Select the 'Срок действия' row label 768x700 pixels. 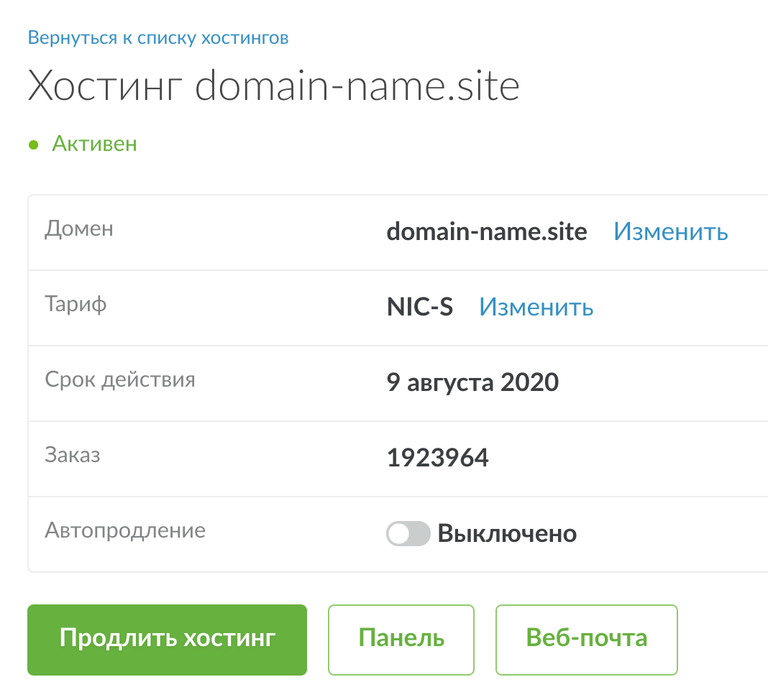120,379
